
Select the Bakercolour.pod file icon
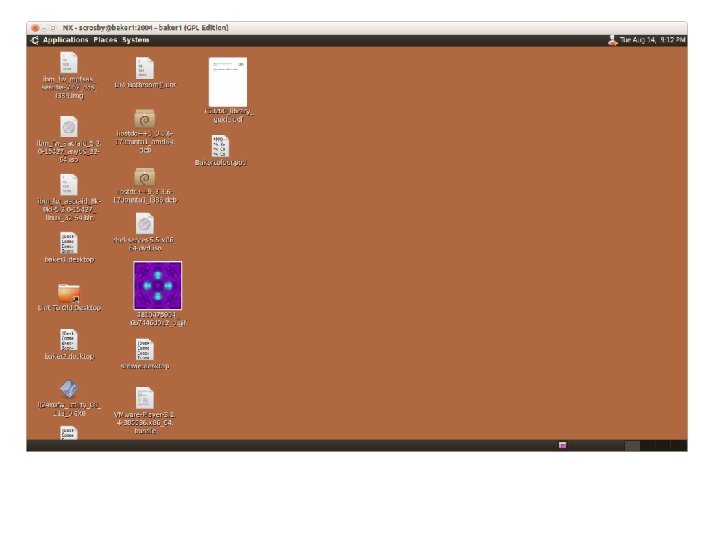(220, 146)
